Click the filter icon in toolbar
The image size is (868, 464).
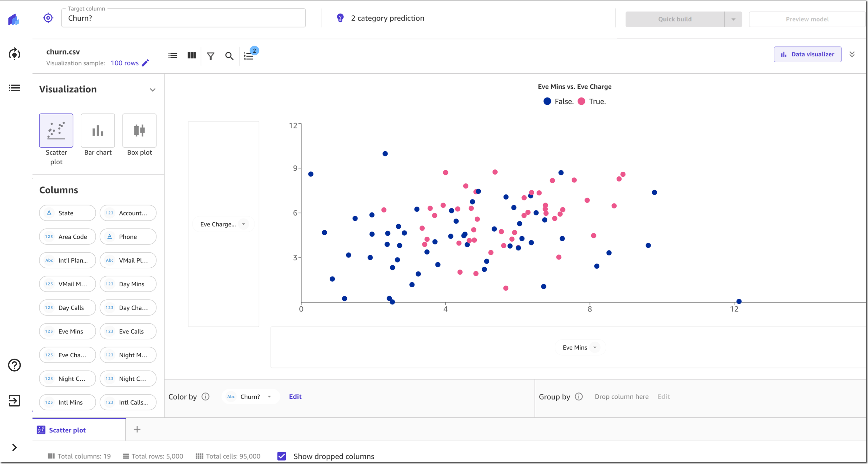point(211,56)
